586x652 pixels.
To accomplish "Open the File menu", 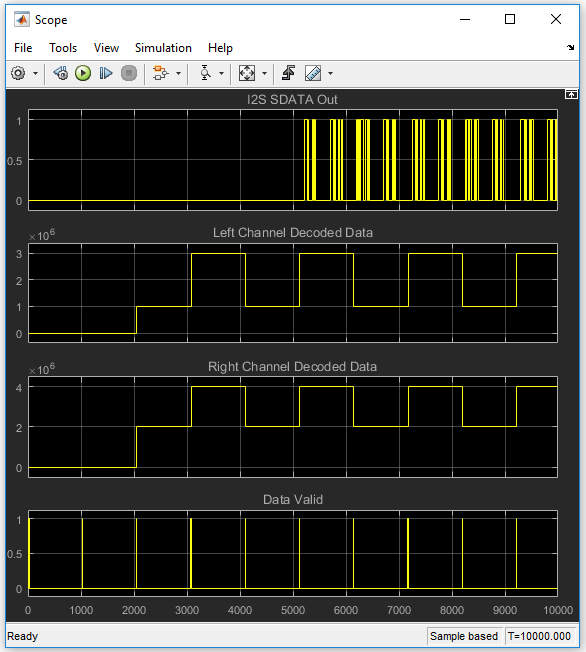I will 23,48.
